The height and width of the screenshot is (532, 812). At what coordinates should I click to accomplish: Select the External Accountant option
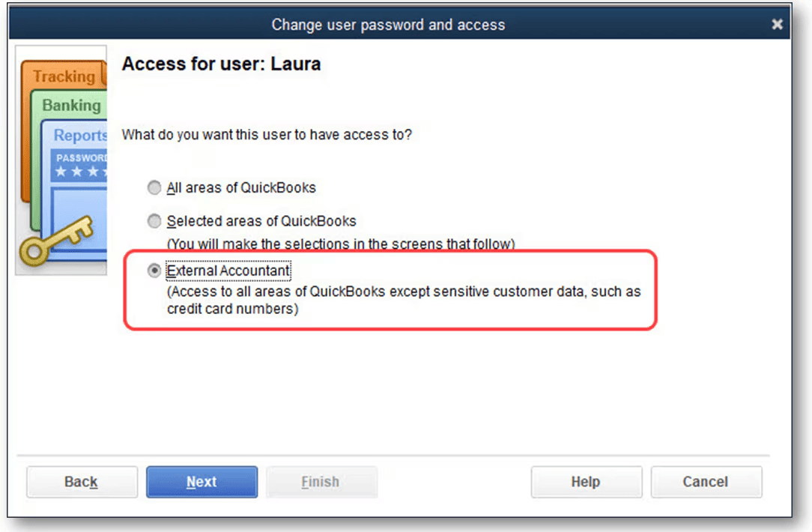point(154,270)
